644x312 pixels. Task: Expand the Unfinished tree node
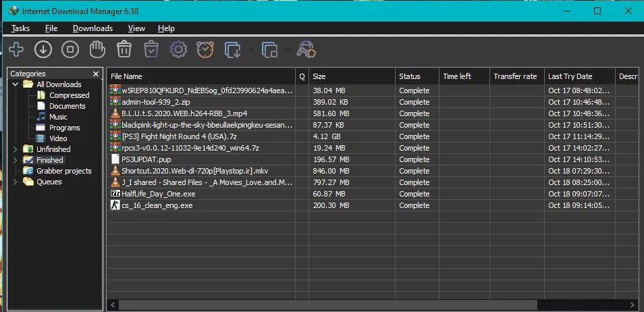click(16, 149)
